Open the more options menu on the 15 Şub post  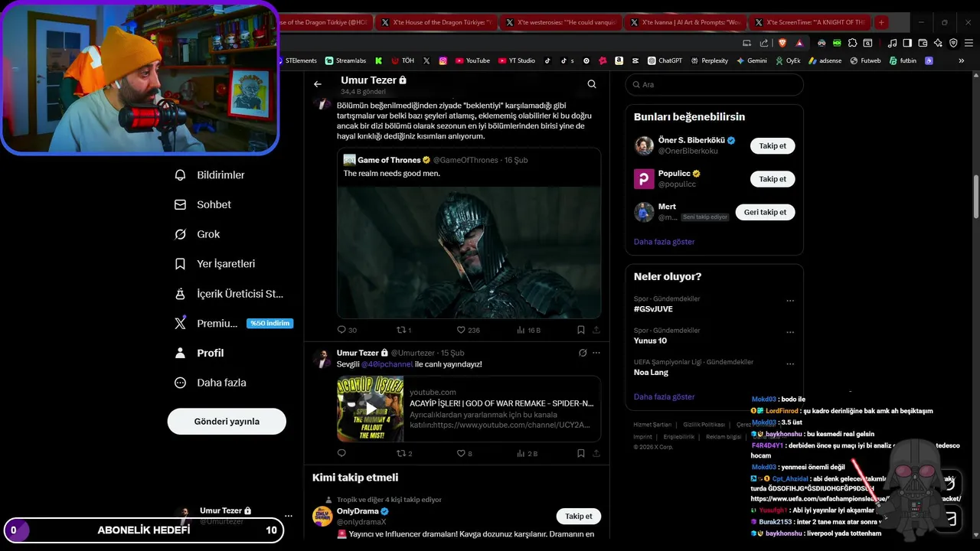click(x=596, y=353)
